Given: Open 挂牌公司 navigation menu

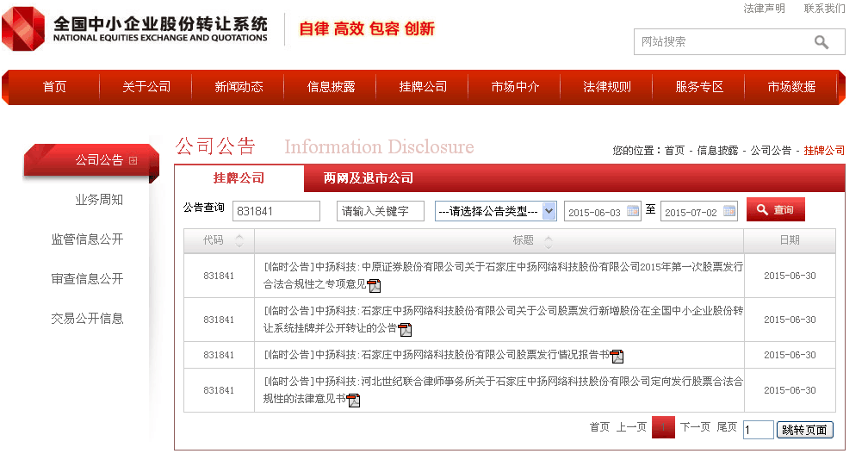Looking at the screenshot, I should [423, 87].
